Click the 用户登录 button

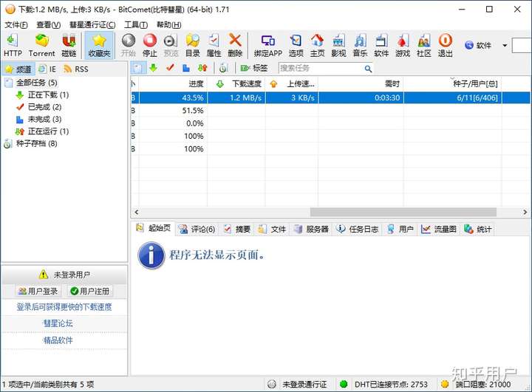coord(38,291)
